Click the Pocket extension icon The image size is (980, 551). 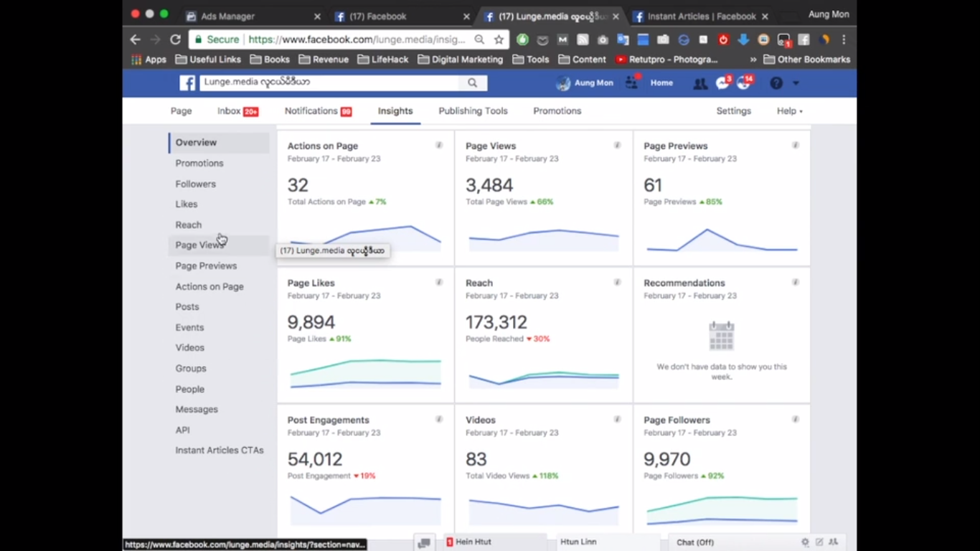[x=542, y=39]
